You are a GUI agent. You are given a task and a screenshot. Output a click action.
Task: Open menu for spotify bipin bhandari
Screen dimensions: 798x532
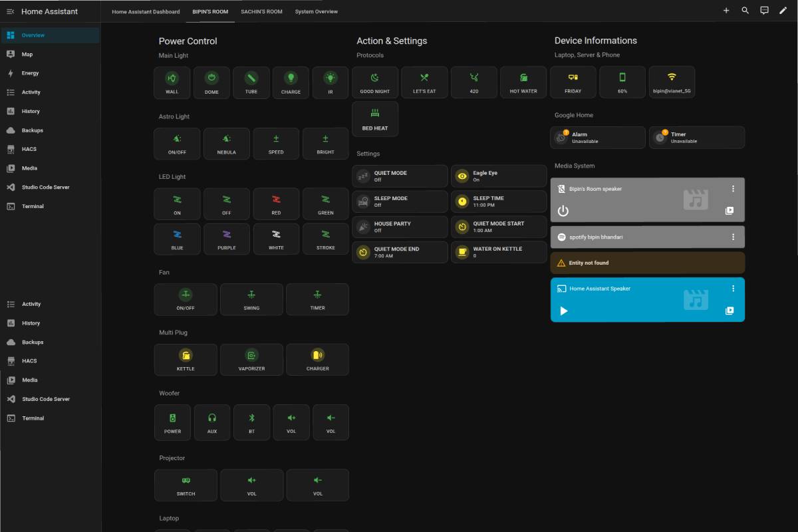(733, 237)
